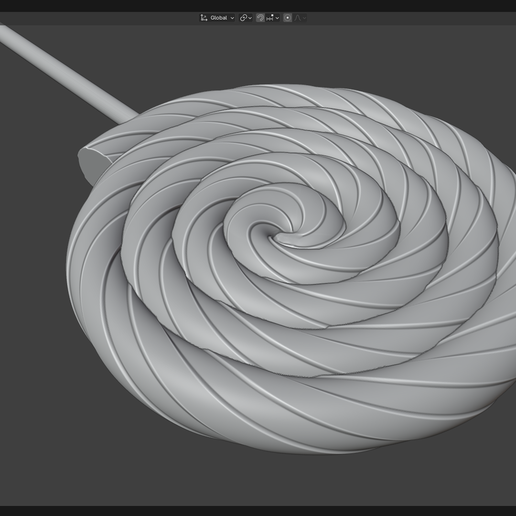Open the transform pivot point dropdown
The width and height of the screenshot is (516, 516).
(246, 18)
